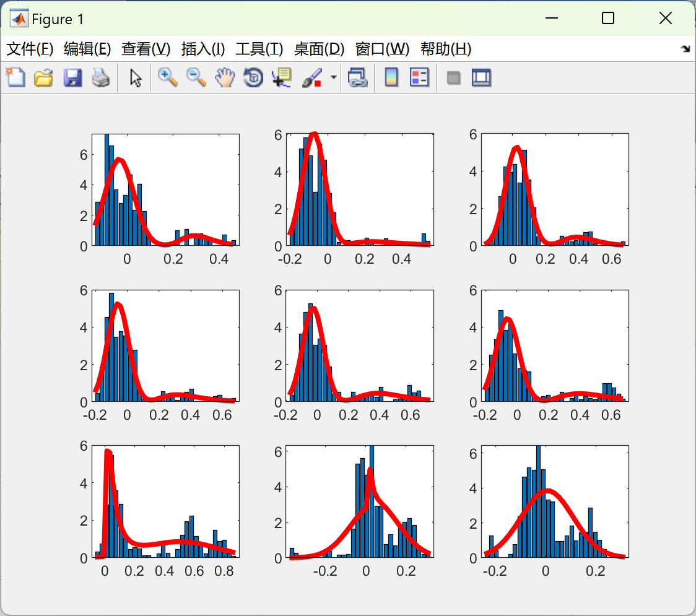Select the Pan hand tool

click(225, 78)
